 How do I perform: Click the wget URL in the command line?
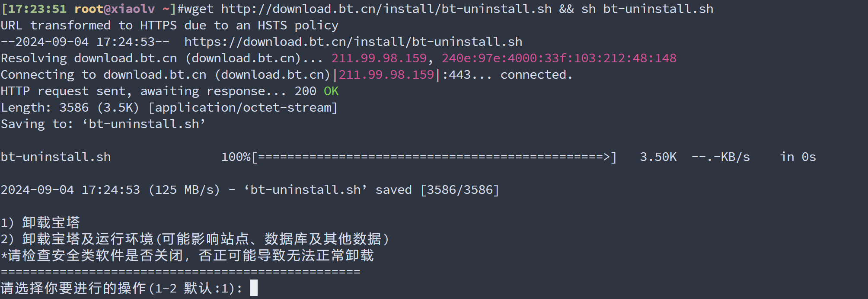pyautogui.click(x=386, y=9)
